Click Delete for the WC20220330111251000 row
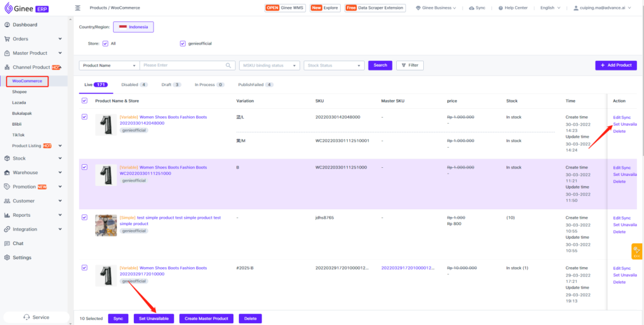The image size is (644, 325). coord(619,182)
